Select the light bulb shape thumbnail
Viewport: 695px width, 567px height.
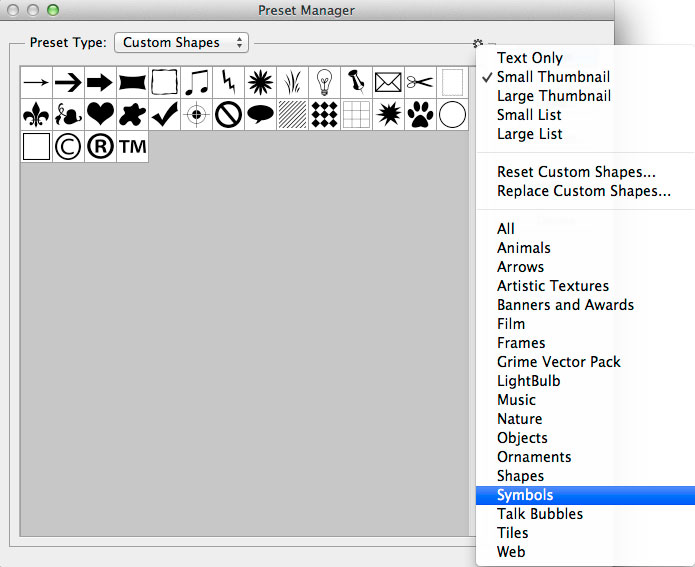tap(324, 83)
